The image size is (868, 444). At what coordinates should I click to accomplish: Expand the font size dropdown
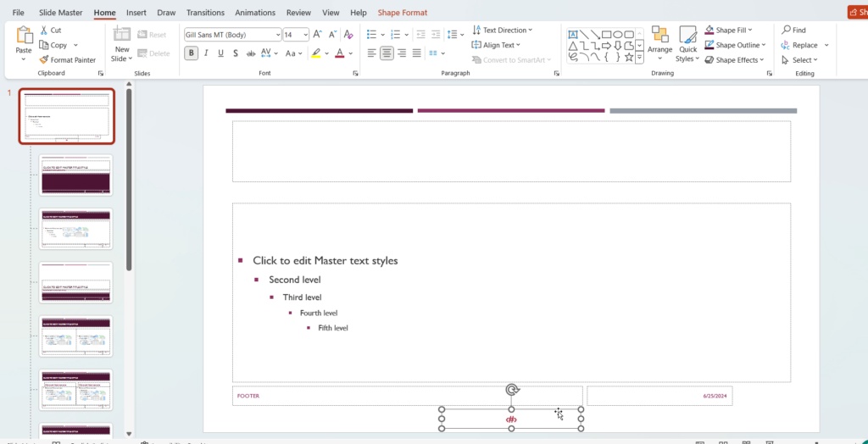tap(305, 35)
